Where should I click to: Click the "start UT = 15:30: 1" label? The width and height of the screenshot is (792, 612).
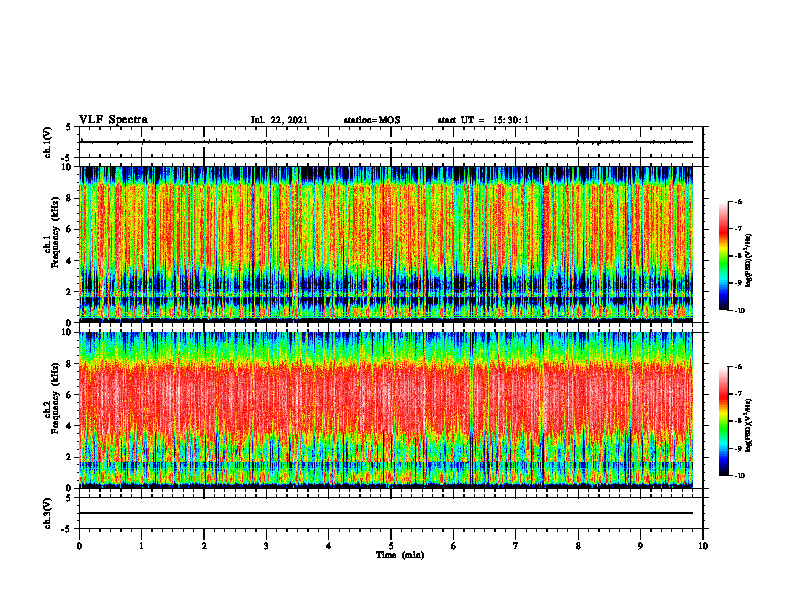point(483,120)
